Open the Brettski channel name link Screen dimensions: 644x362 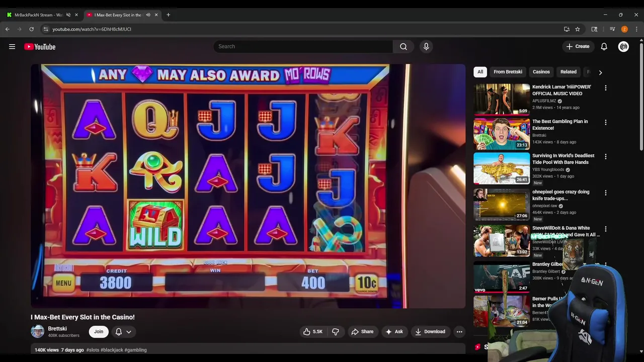coord(57,329)
